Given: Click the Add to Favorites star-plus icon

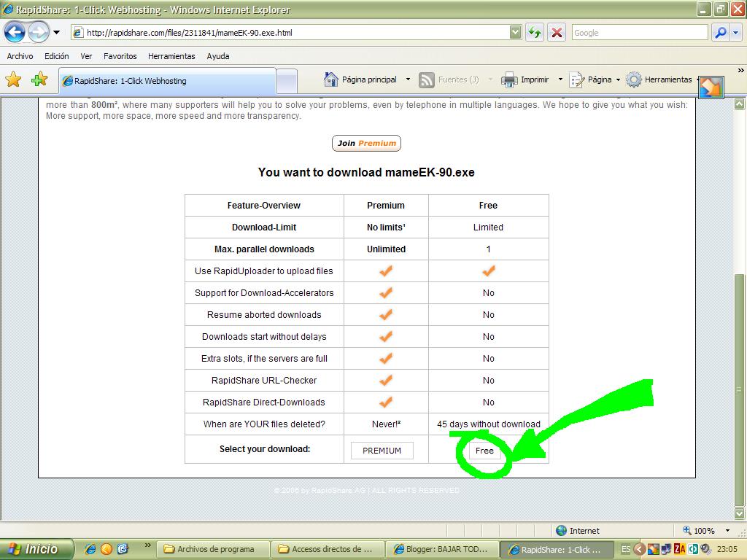Looking at the screenshot, I should click(x=39, y=79).
